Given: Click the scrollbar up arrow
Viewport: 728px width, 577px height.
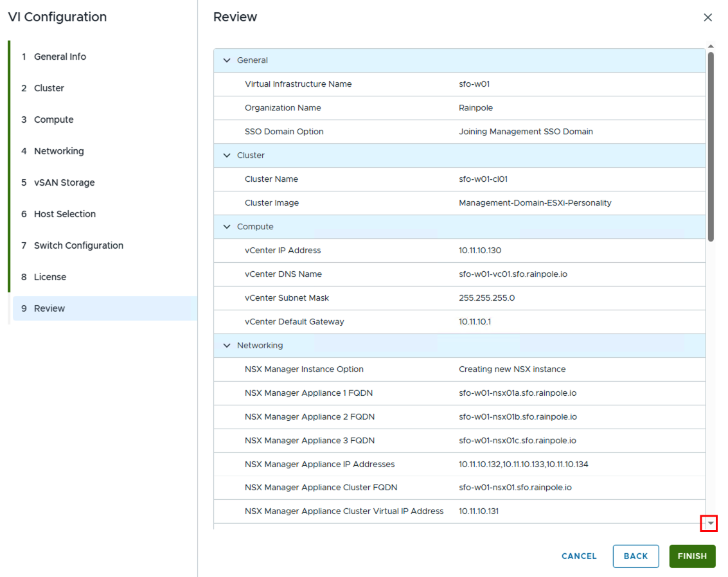Looking at the screenshot, I should click(x=710, y=46).
